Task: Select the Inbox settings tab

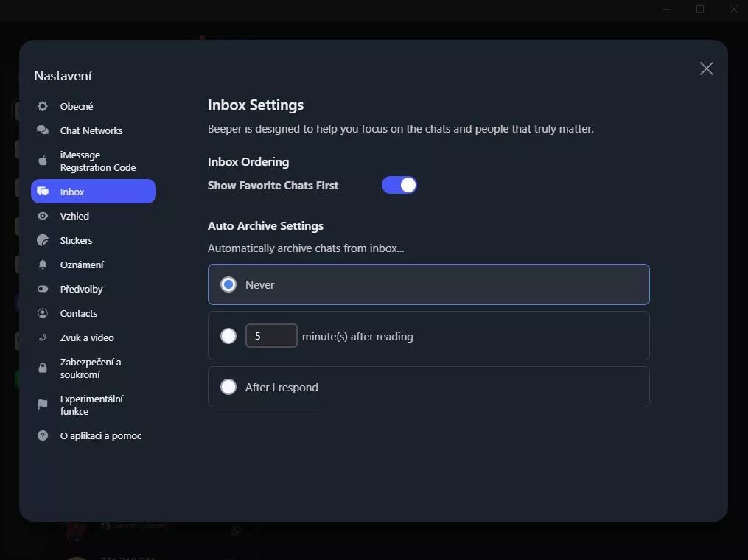Action: coord(94,192)
